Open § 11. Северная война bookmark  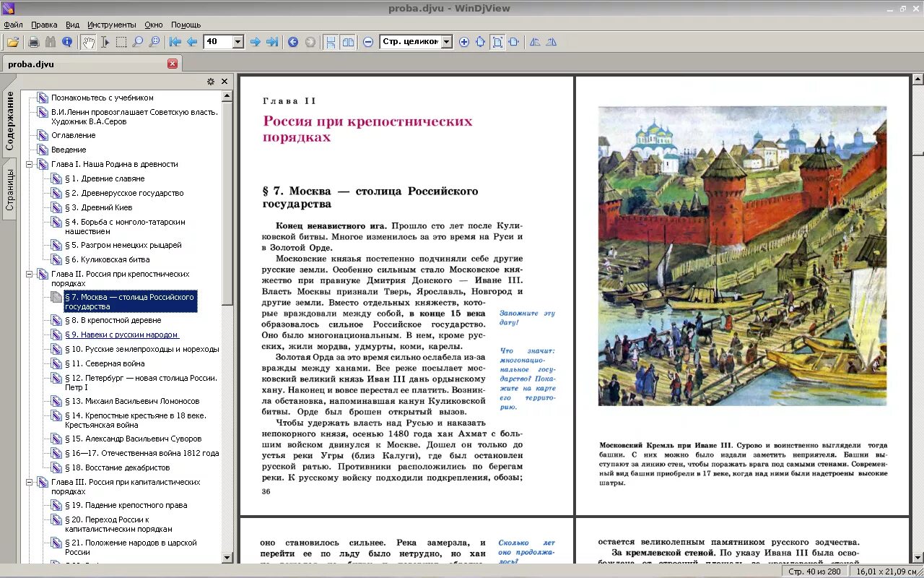point(105,363)
